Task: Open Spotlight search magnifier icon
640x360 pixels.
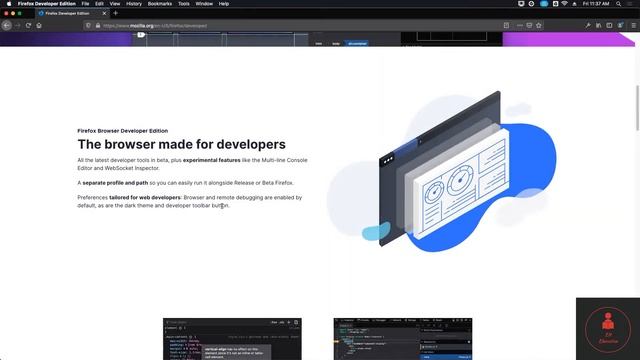Action: point(619,4)
